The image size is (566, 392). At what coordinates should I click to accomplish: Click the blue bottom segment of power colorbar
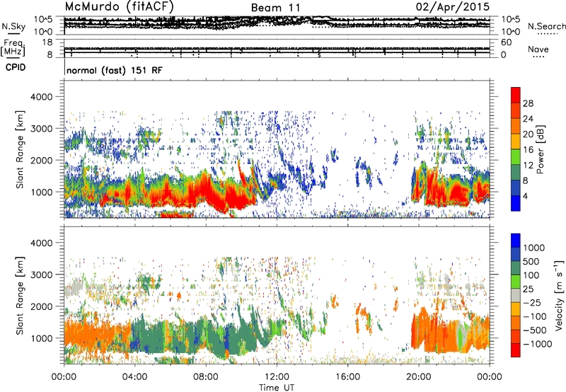pyautogui.click(x=516, y=203)
